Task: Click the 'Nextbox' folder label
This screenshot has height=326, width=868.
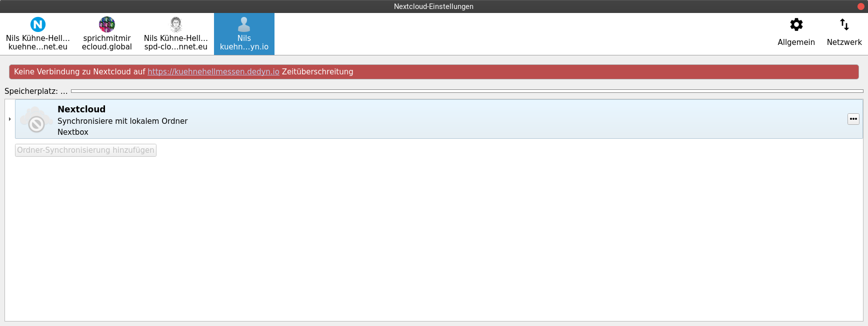Action: point(73,132)
